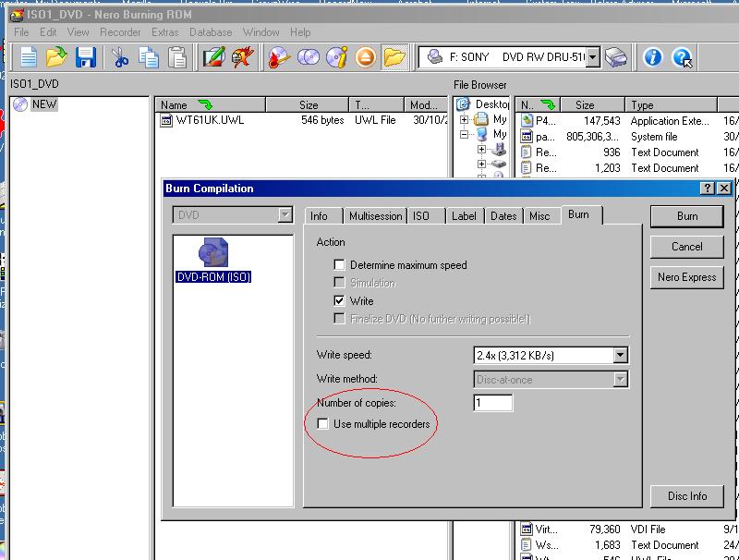Open the Window menu
Screen dimensions: 739x560
(261, 32)
